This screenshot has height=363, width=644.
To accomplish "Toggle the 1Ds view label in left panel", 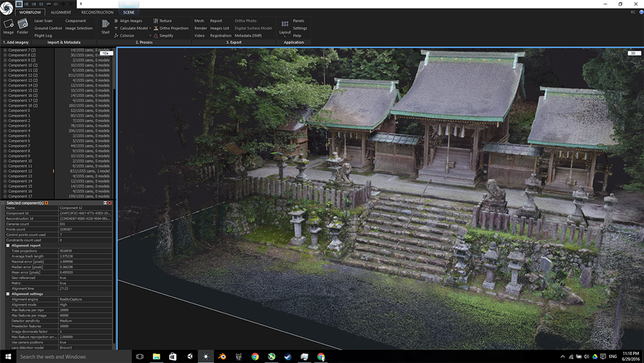I will tap(108, 53).
